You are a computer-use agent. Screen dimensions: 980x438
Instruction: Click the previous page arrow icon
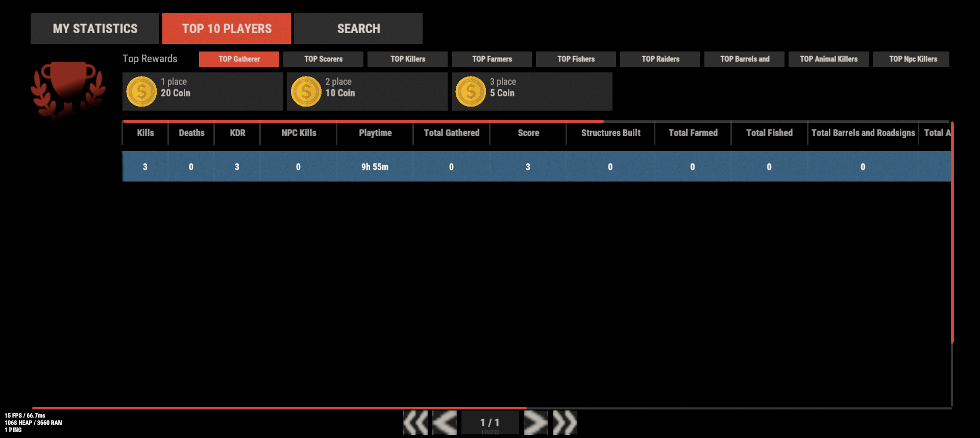click(x=445, y=423)
